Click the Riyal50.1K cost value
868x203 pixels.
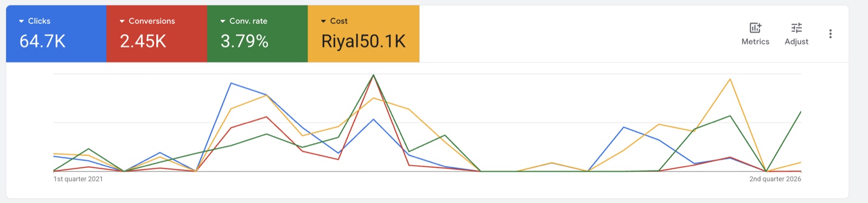[x=363, y=41]
